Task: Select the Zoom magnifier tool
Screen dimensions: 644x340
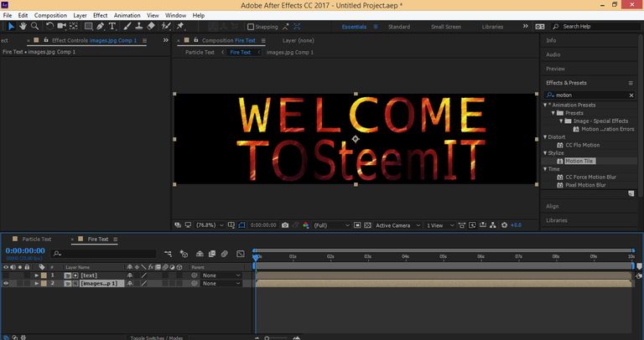Action: coord(35,26)
